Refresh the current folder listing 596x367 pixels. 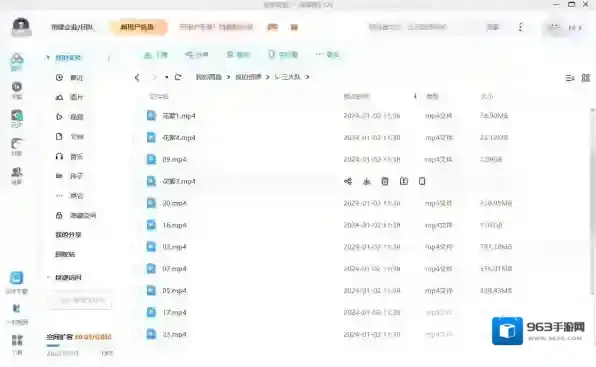point(178,77)
